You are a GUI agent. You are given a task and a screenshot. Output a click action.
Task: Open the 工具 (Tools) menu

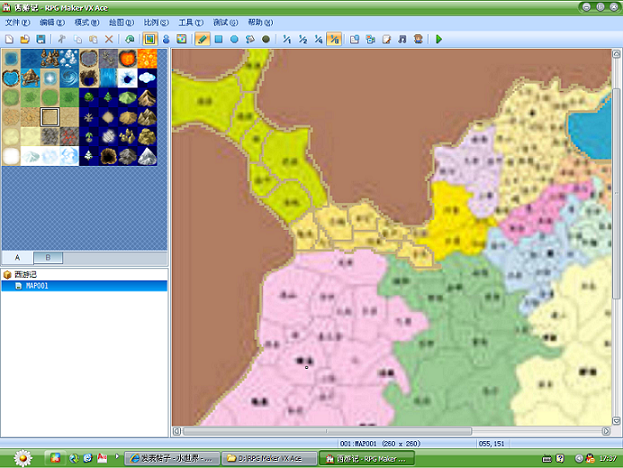click(x=191, y=22)
